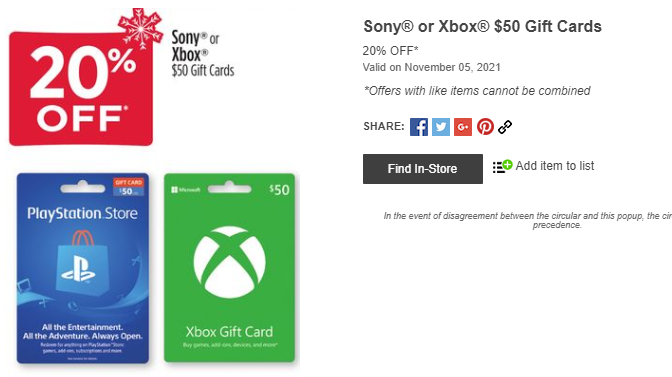The image size is (672, 377).
Task: Click the Sony or Xbox $50 Gift Cards heading
Action: (482, 27)
